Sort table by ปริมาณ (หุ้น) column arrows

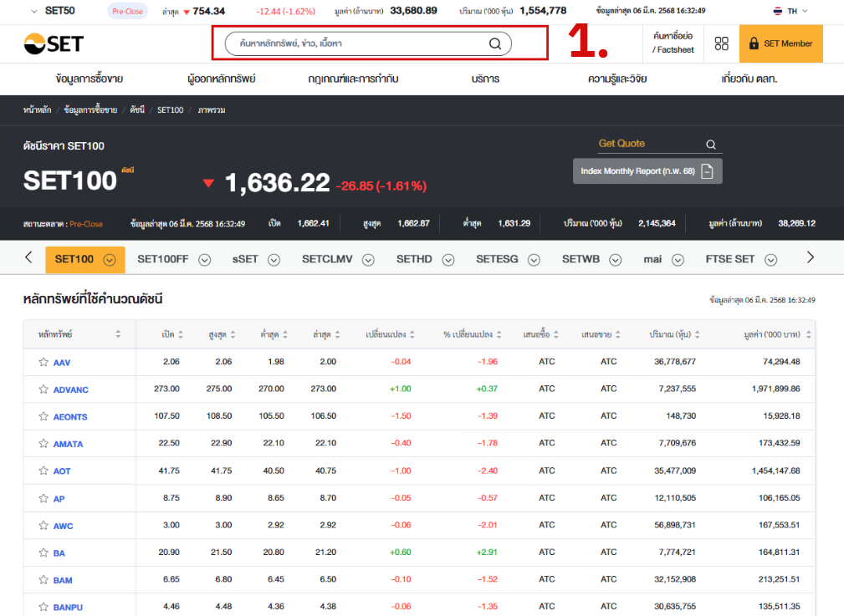pos(697,334)
